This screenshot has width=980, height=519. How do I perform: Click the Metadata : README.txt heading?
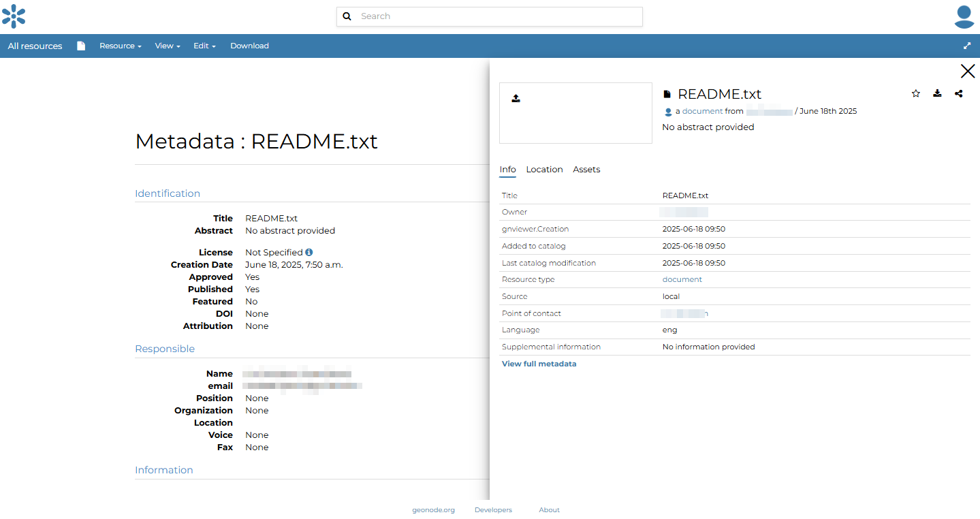[256, 141]
